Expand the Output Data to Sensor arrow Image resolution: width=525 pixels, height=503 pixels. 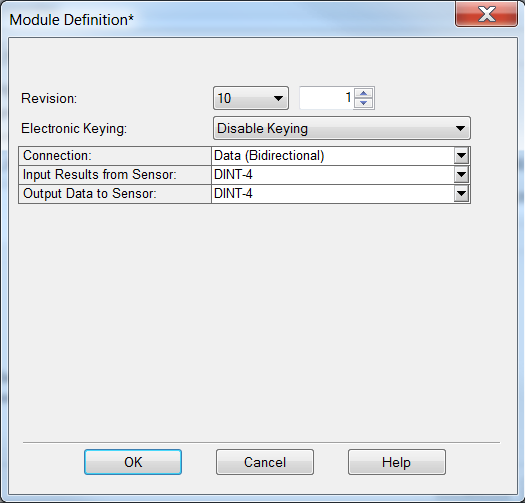click(461, 194)
